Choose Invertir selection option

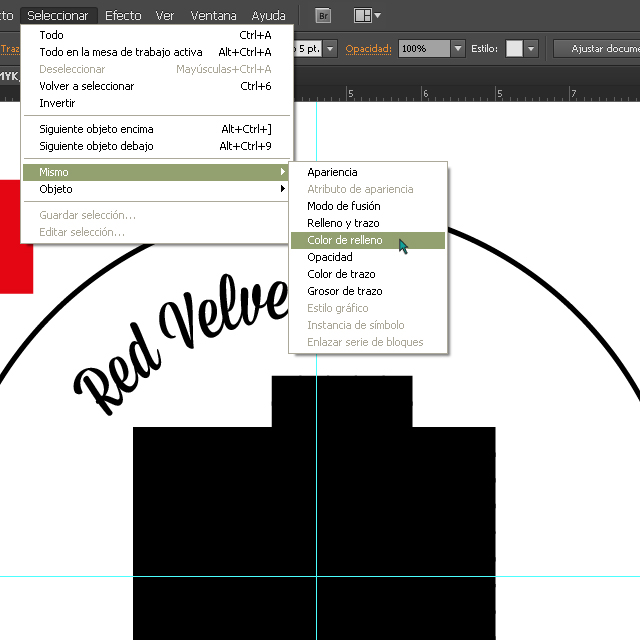point(156,103)
